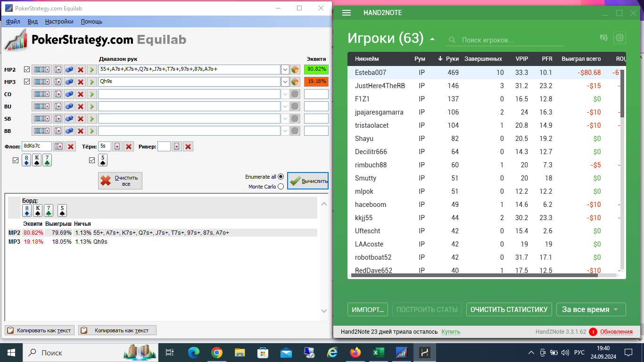The width and height of the screenshot is (644, 362).
Task: Randomize MP2 hand with dice icon
Action: (69, 69)
